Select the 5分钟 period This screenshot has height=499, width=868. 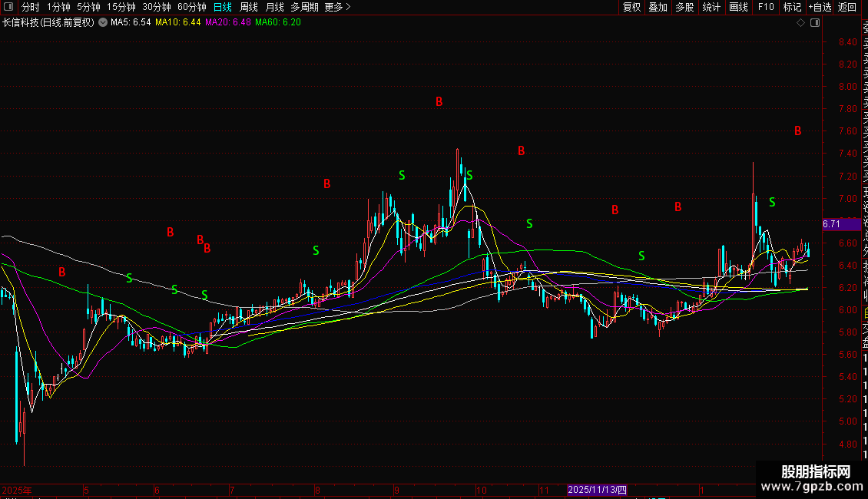tap(88, 7)
